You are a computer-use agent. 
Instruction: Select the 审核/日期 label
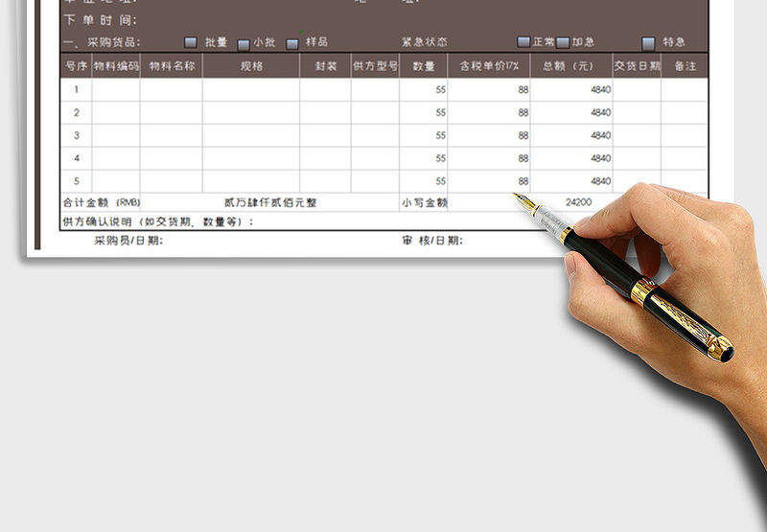[431, 241]
